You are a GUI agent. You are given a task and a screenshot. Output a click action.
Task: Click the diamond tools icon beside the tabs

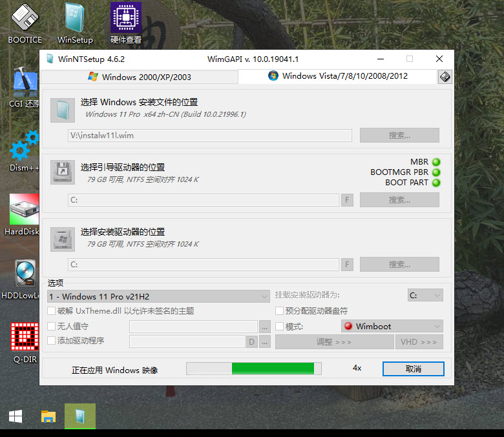pos(445,77)
